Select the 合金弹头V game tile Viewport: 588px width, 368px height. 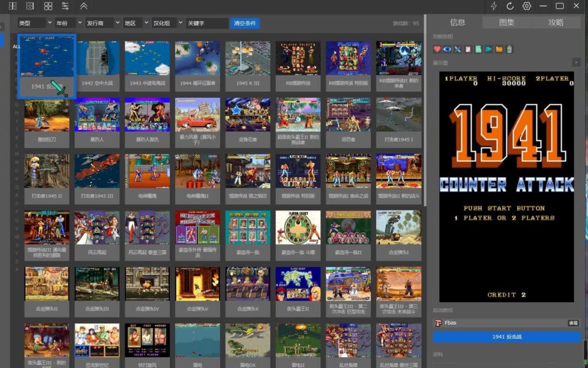pyautogui.click(x=198, y=292)
